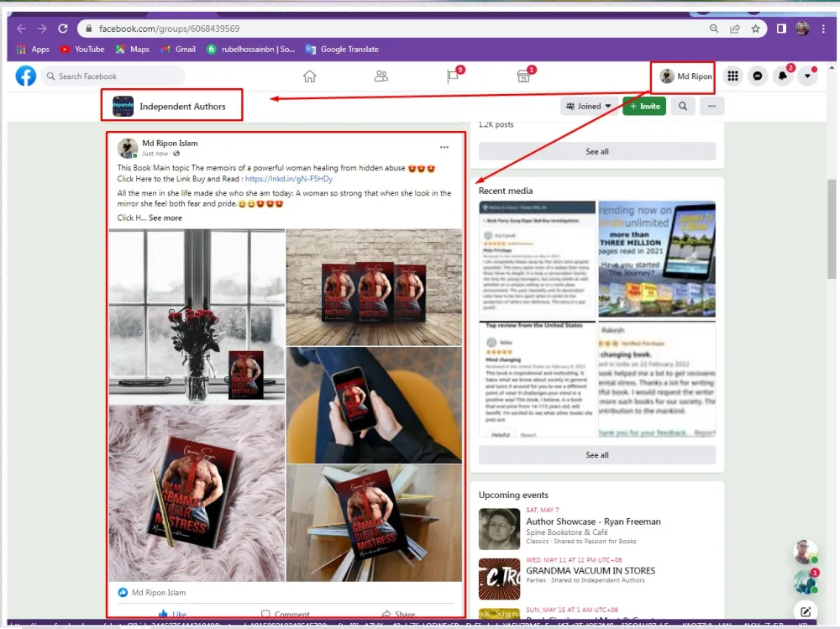
Task: Reload the page with the refresh icon
Action: pyautogui.click(x=63, y=29)
